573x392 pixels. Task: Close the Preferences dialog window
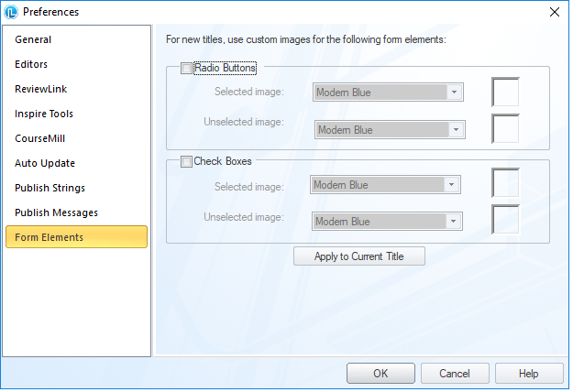554,12
